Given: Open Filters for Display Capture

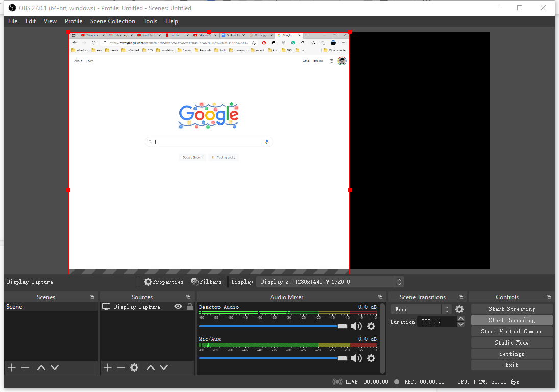Looking at the screenshot, I should tap(206, 281).
